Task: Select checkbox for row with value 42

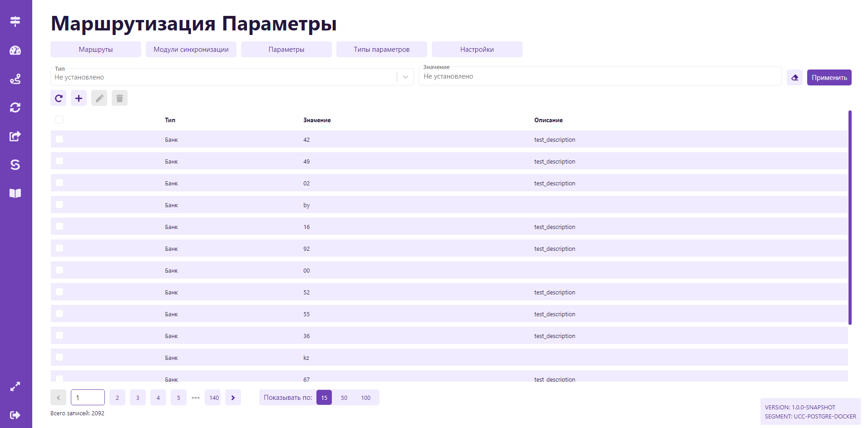Action: [x=59, y=139]
